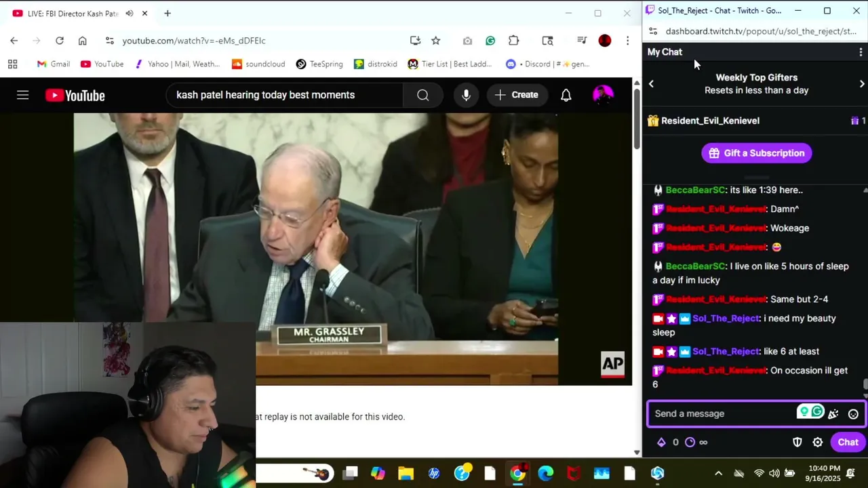Mute the YouTube tab via speaker icon

click(x=130, y=14)
